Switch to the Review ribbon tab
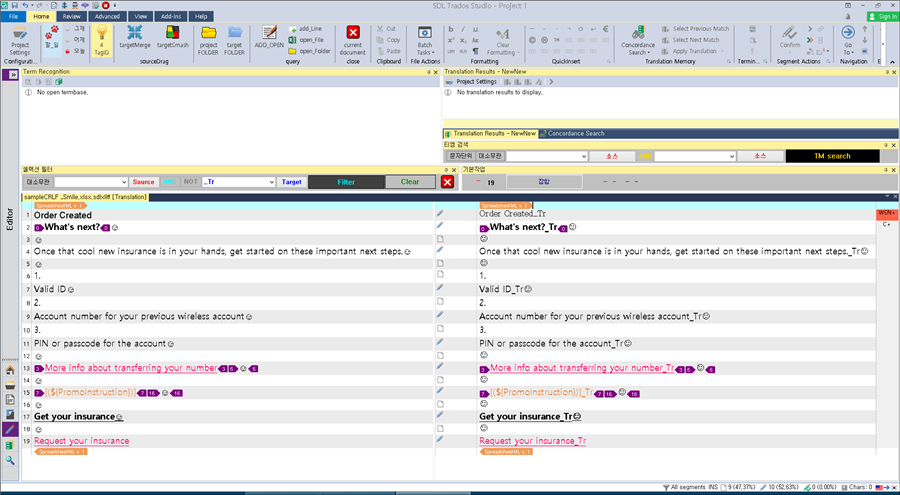Screen dimensions: 900x495 [x=72, y=17]
